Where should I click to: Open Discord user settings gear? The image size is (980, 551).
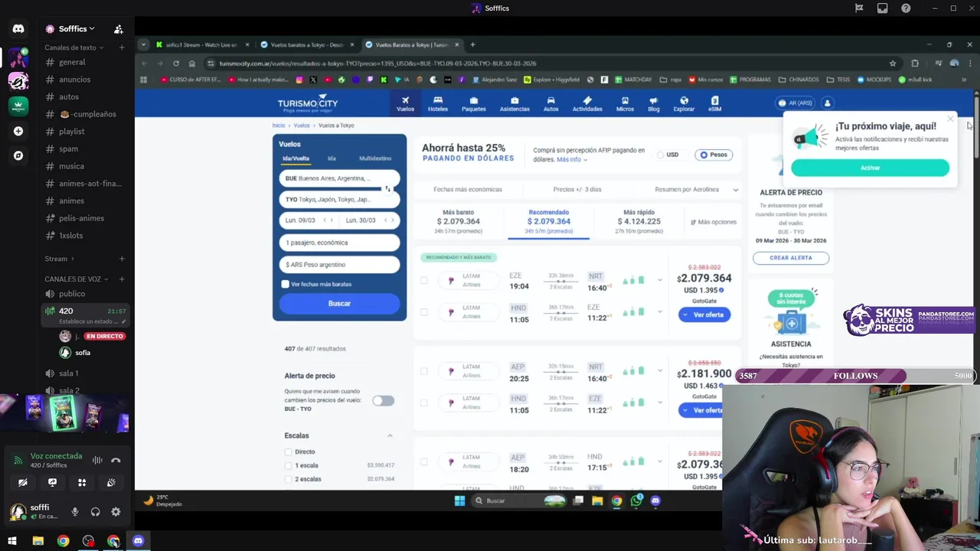coord(116,512)
